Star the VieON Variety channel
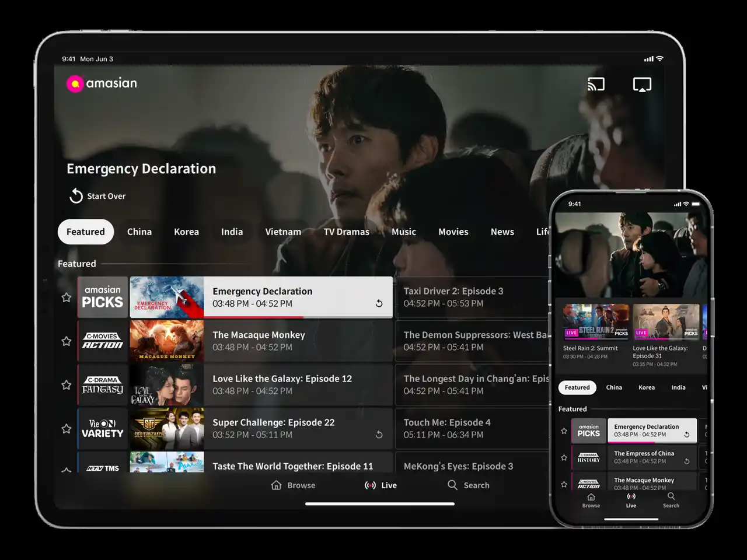Screen dimensions: 747x560 coord(67,429)
